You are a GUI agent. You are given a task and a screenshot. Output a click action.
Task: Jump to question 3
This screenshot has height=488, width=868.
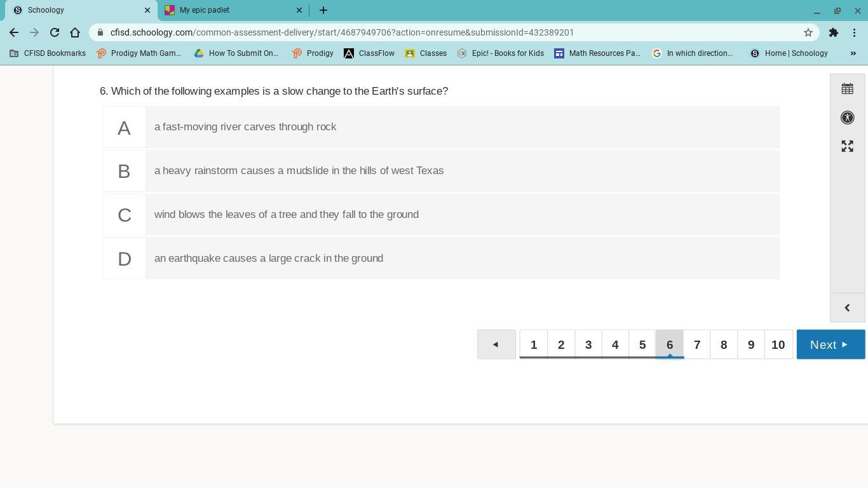point(588,344)
